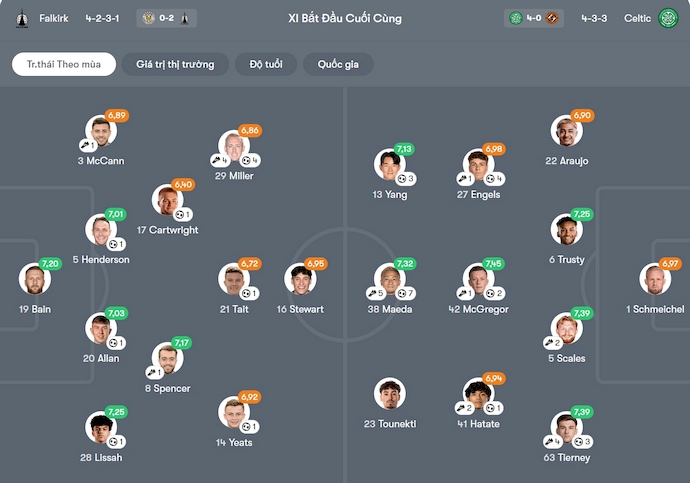Image resolution: width=690 pixels, height=483 pixels.
Task: Open the 23 Tounekti player name link
Action: click(390, 424)
